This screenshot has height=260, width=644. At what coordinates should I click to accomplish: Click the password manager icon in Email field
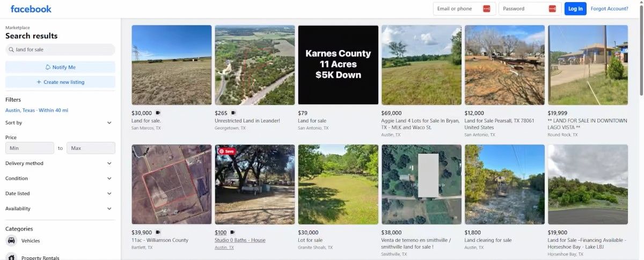[x=486, y=9]
